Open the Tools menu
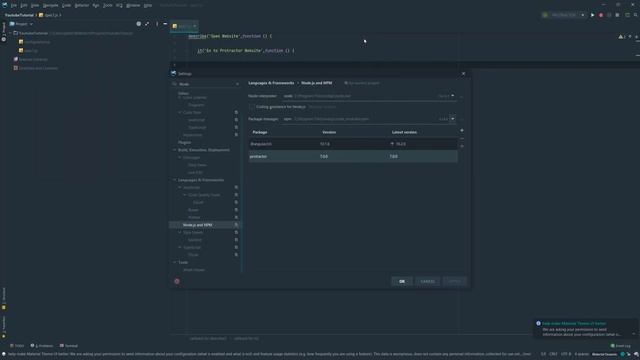The height and width of the screenshot is (360, 640). click(107, 5)
